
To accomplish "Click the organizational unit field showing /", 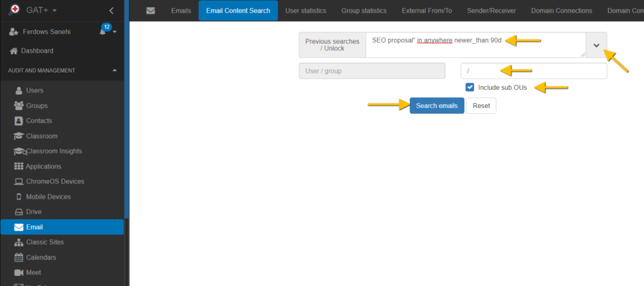I will 534,71.
